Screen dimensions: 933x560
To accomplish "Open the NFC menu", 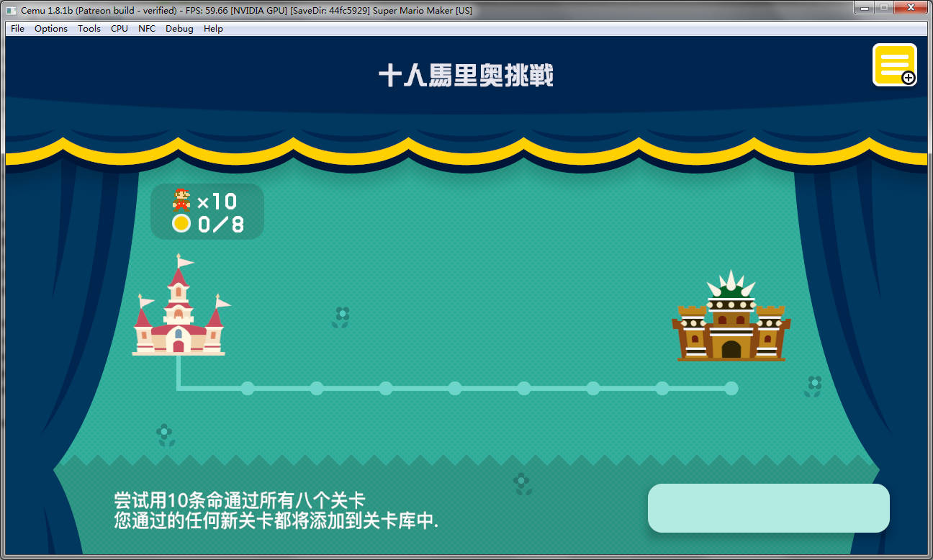I will (146, 28).
